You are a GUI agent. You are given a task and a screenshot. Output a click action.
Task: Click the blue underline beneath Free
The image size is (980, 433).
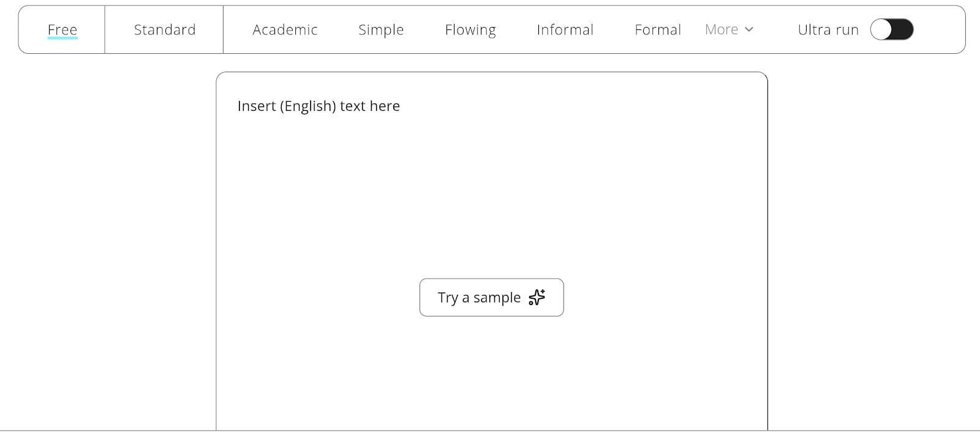(x=62, y=39)
